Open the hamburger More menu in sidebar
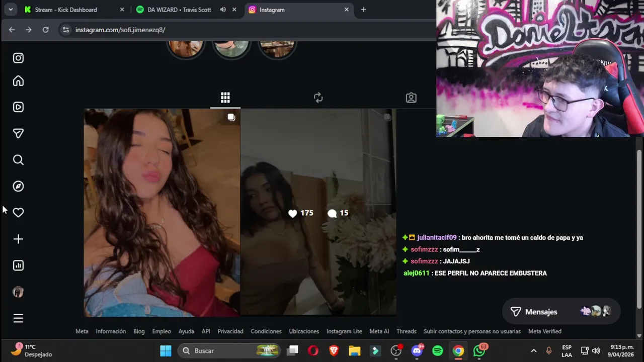Viewport: 644px width, 362px height. 18,318
